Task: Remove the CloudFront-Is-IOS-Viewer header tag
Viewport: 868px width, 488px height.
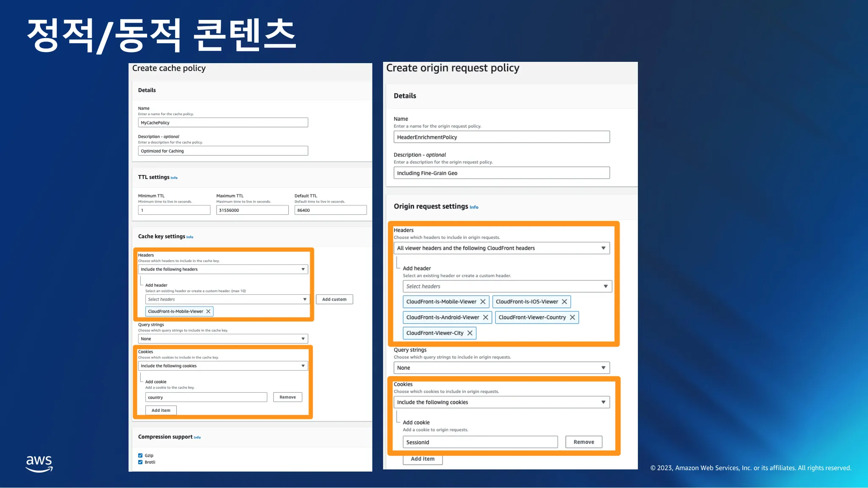Action: click(x=564, y=302)
